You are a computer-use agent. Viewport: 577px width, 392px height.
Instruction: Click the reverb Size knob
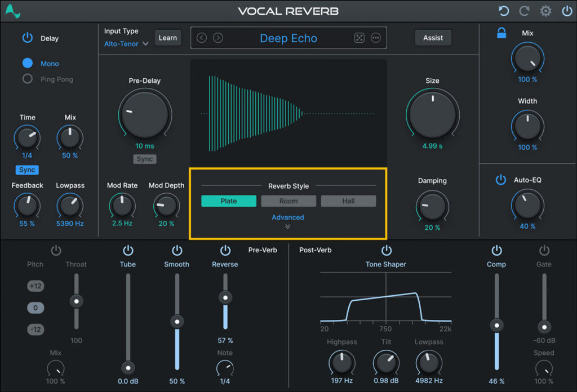point(433,114)
